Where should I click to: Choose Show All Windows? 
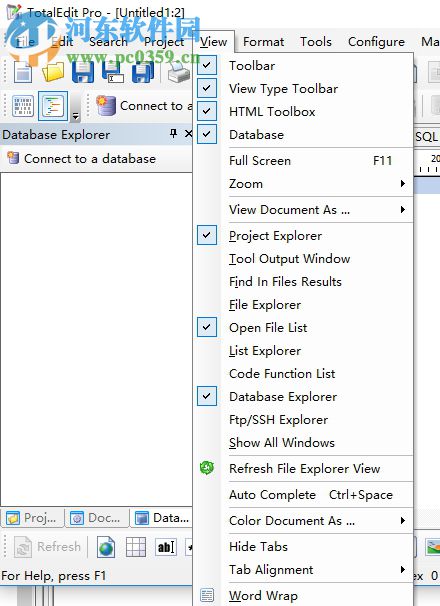click(304, 443)
